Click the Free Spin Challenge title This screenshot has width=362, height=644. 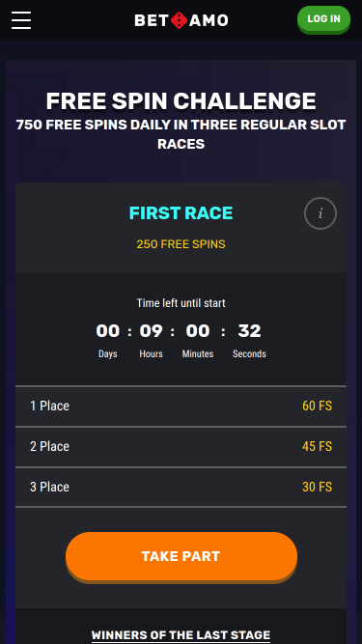(181, 101)
